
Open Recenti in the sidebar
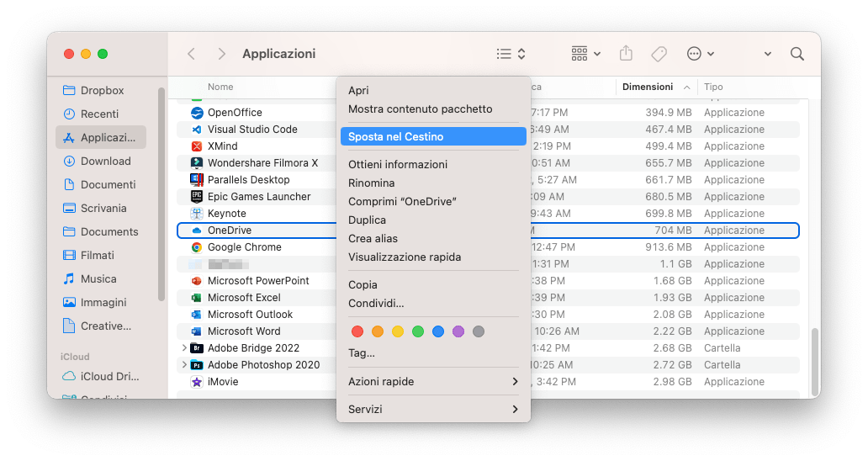click(101, 114)
